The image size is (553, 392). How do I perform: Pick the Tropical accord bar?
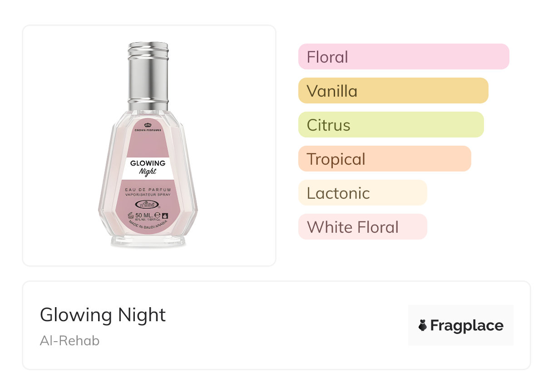385,159
